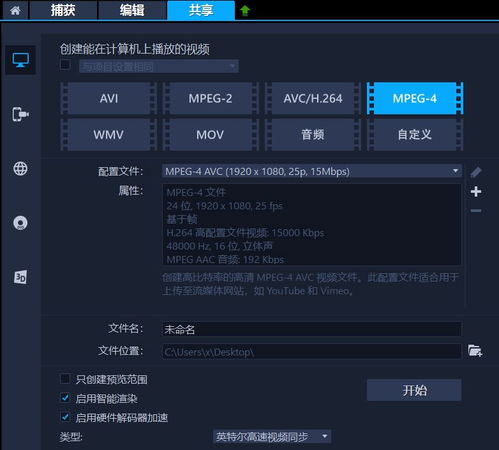Image resolution: width=499 pixels, height=450 pixels.
Task: Switch to the 捕获 (Capture) tab
Action: (x=63, y=10)
